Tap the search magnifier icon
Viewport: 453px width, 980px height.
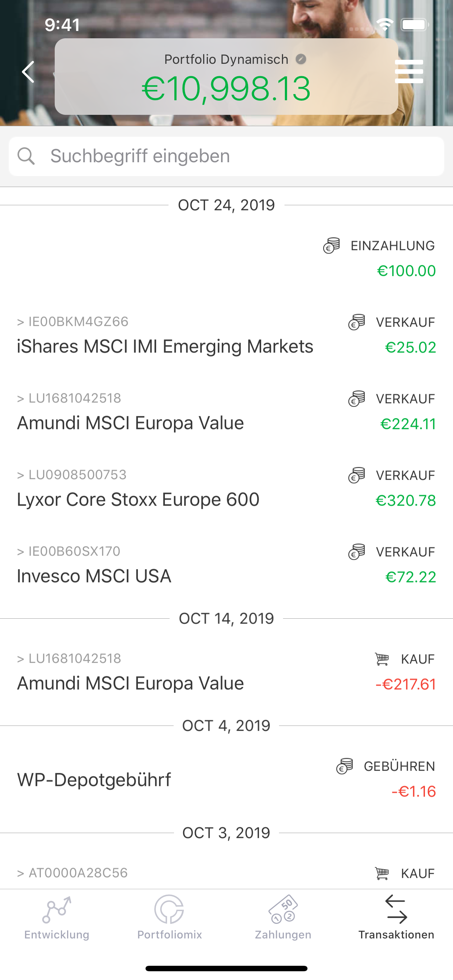click(26, 156)
